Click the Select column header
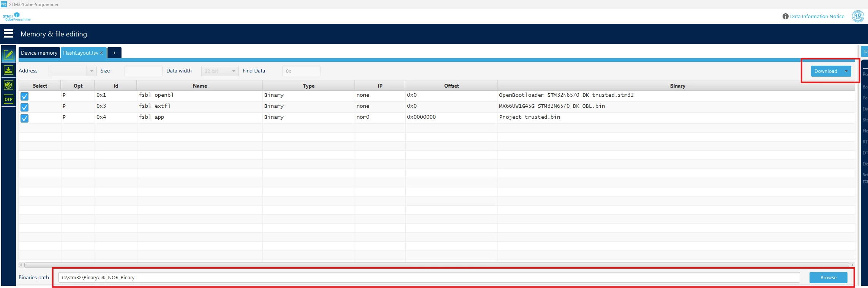 pos(40,86)
